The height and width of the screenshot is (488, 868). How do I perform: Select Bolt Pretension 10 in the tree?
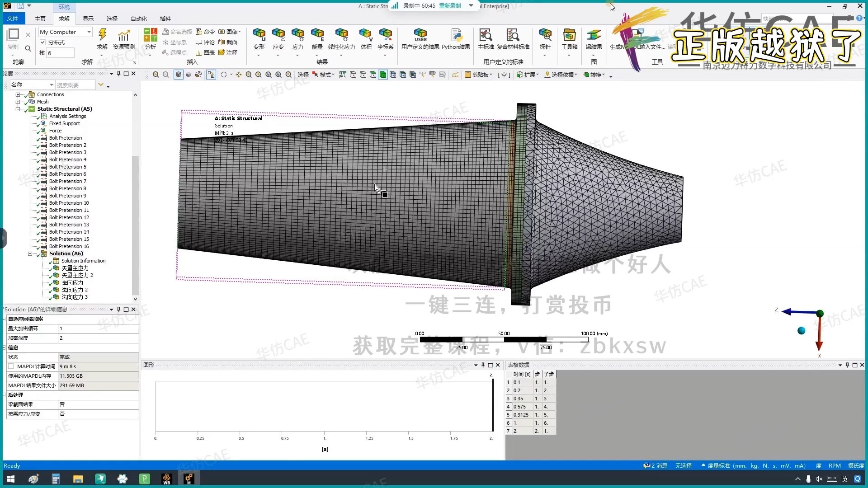(x=69, y=203)
